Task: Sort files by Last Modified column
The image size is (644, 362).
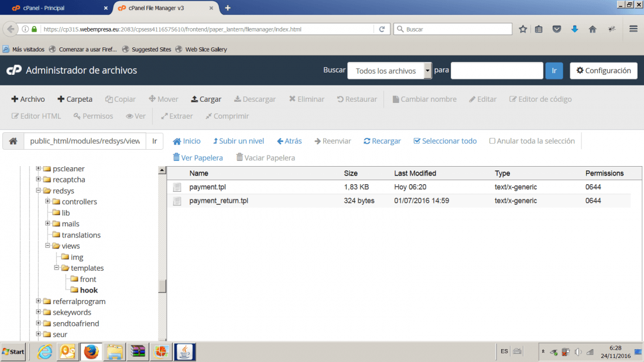Action: coord(415,173)
